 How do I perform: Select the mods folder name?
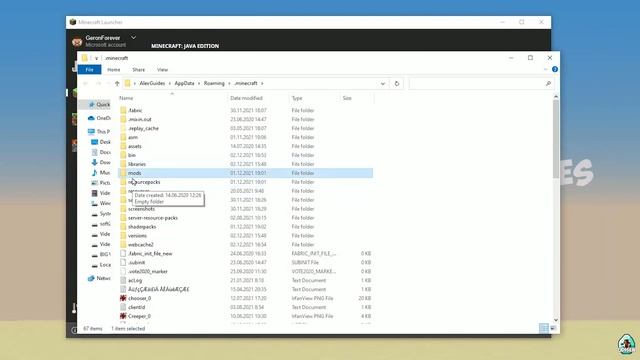coord(135,173)
